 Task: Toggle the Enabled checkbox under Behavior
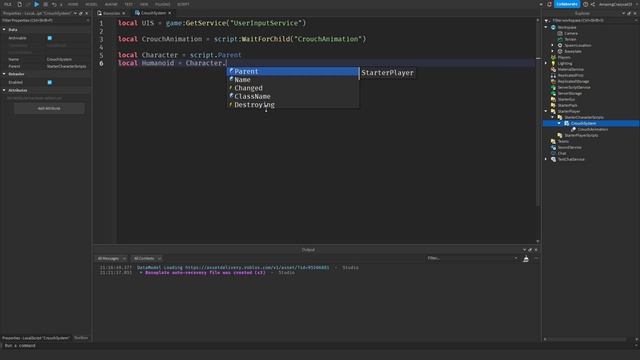50,82
